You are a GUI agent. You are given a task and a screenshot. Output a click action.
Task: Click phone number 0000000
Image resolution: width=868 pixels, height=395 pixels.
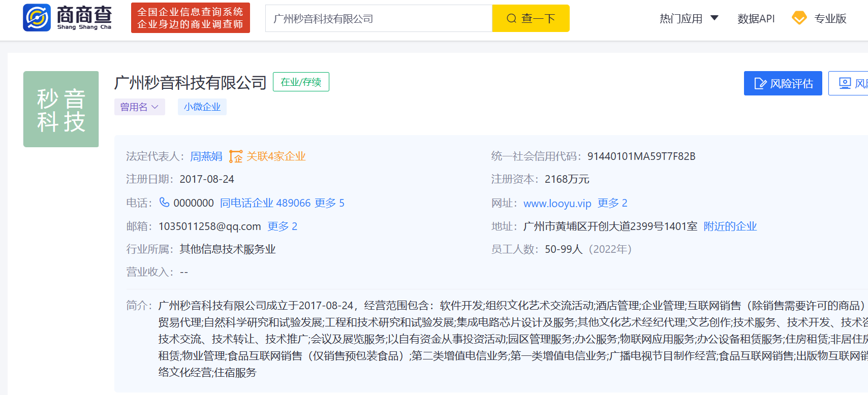coord(194,203)
